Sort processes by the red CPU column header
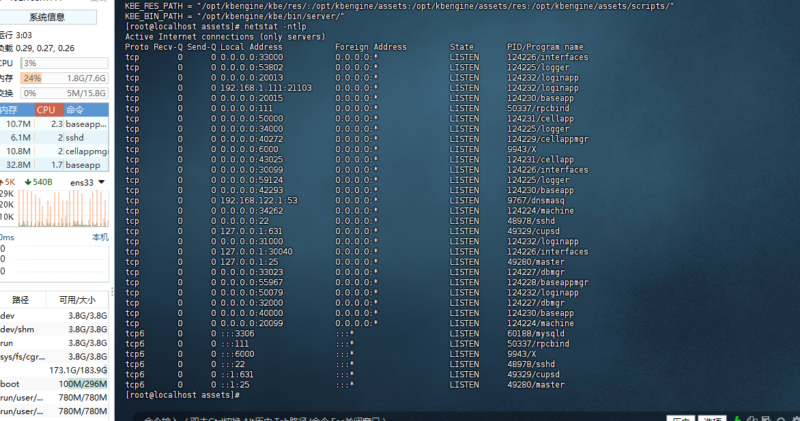This screenshot has height=421, width=800. pyautogui.click(x=47, y=109)
